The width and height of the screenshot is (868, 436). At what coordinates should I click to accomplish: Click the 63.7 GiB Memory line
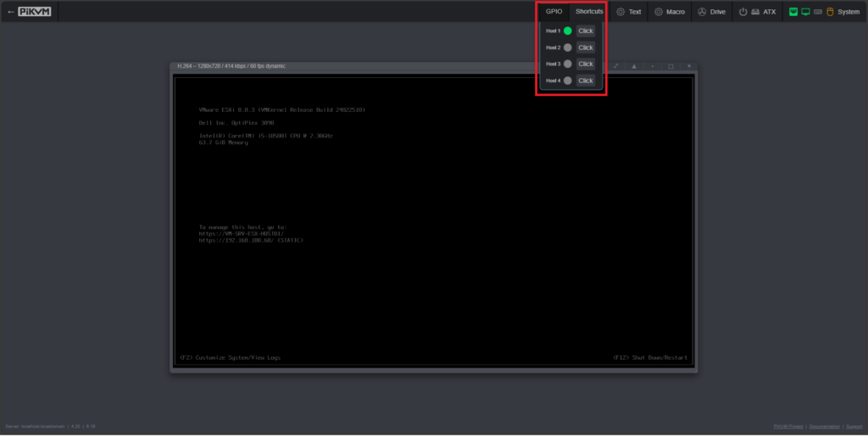click(x=224, y=143)
